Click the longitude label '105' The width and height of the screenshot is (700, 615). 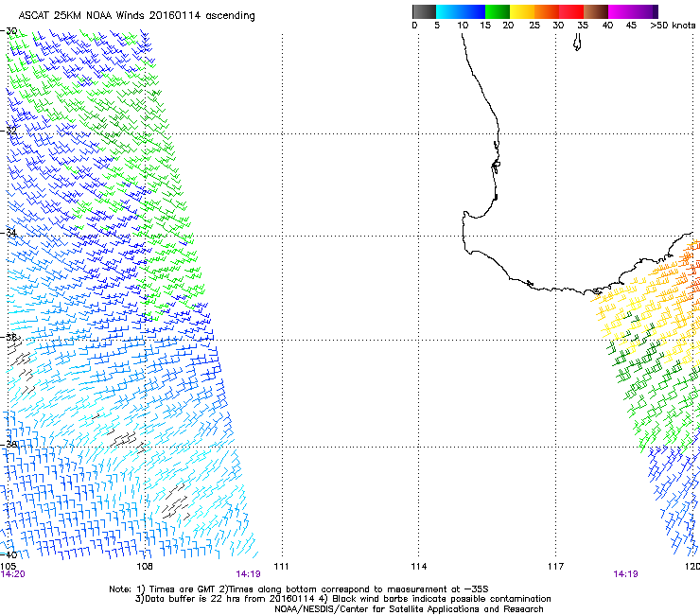[x=8, y=567]
